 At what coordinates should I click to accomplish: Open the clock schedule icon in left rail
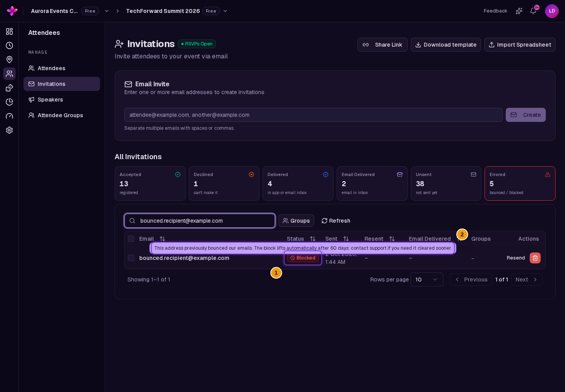[9, 45]
